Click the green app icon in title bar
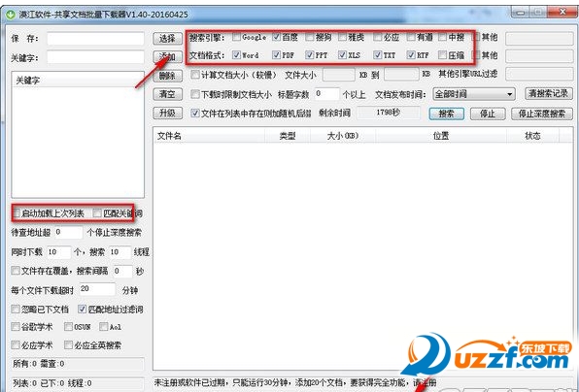579x392 pixels. point(12,15)
